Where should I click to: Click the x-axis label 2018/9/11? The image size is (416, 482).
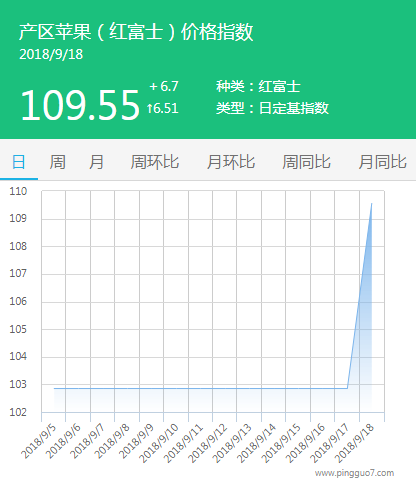tap(183, 443)
